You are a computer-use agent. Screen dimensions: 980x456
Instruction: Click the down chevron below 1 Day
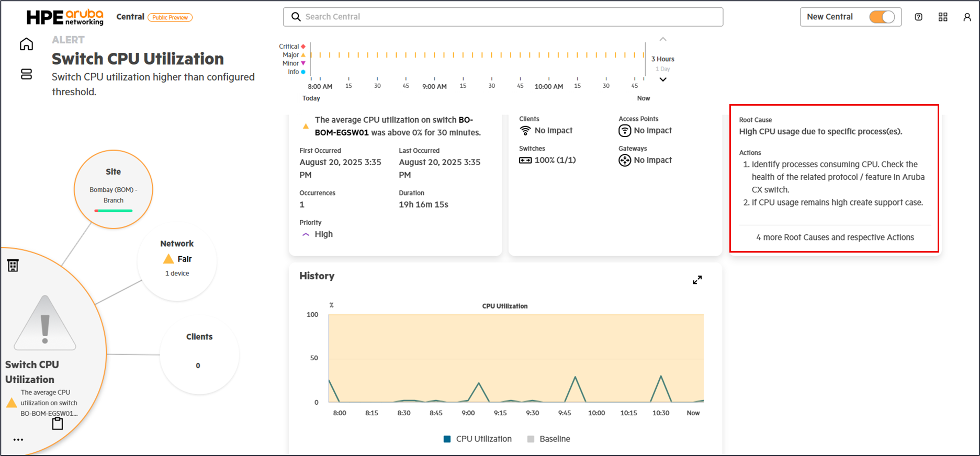(663, 79)
